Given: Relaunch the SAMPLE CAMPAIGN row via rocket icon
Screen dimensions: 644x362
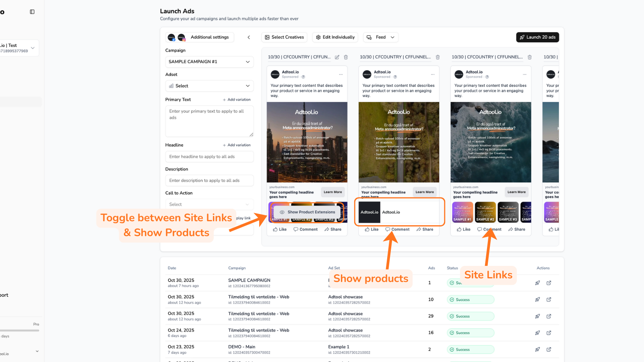Looking at the screenshot, I should click(x=537, y=283).
